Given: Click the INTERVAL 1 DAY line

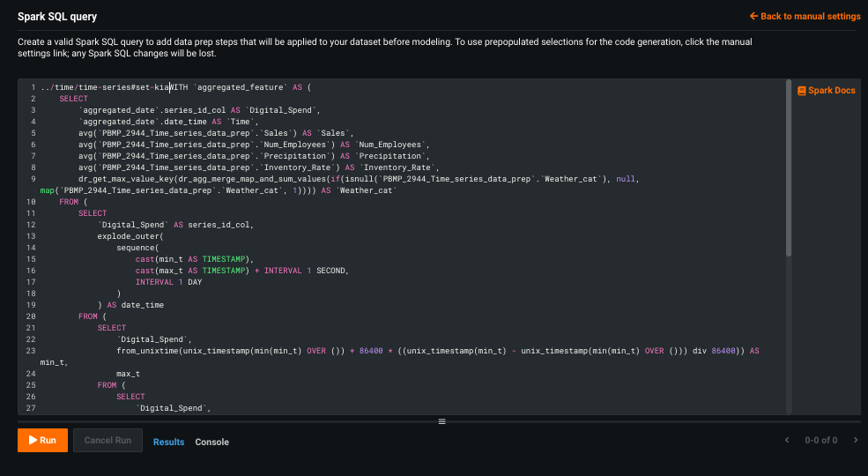Looking at the screenshot, I should [x=168, y=282].
